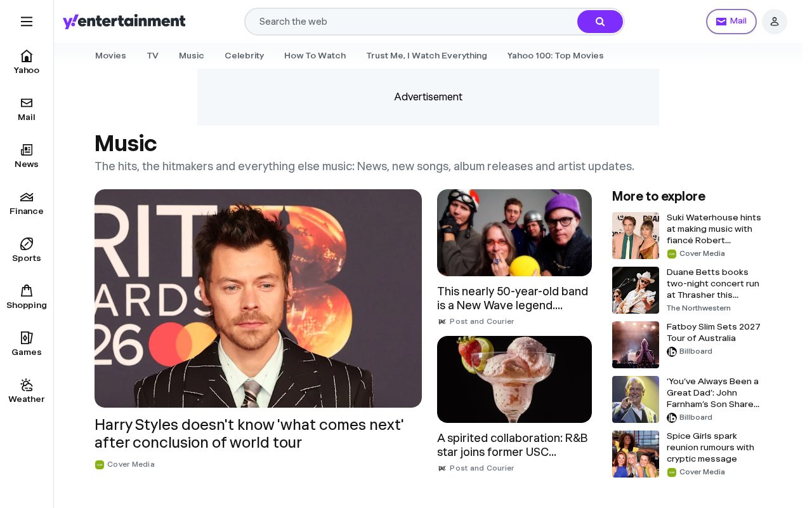Image resolution: width=812 pixels, height=508 pixels.
Task: Open Suki Waterhouse music article
Action: (714, 229)
